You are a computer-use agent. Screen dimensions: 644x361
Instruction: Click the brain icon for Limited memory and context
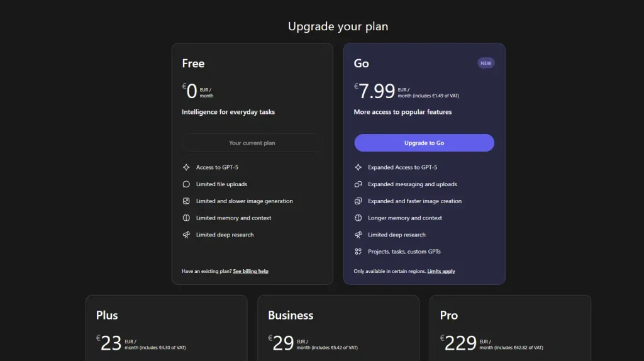tap(186, 218)
